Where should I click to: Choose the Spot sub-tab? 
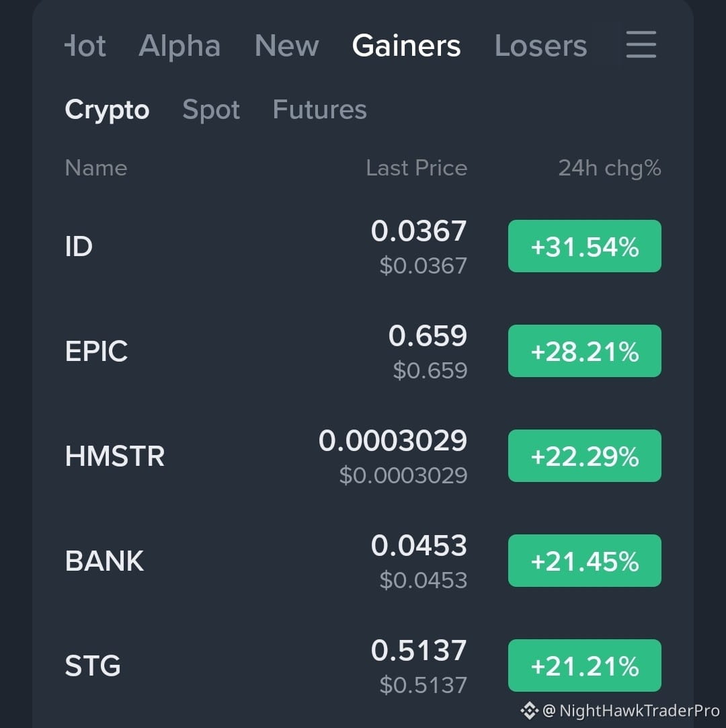(211, 110)
